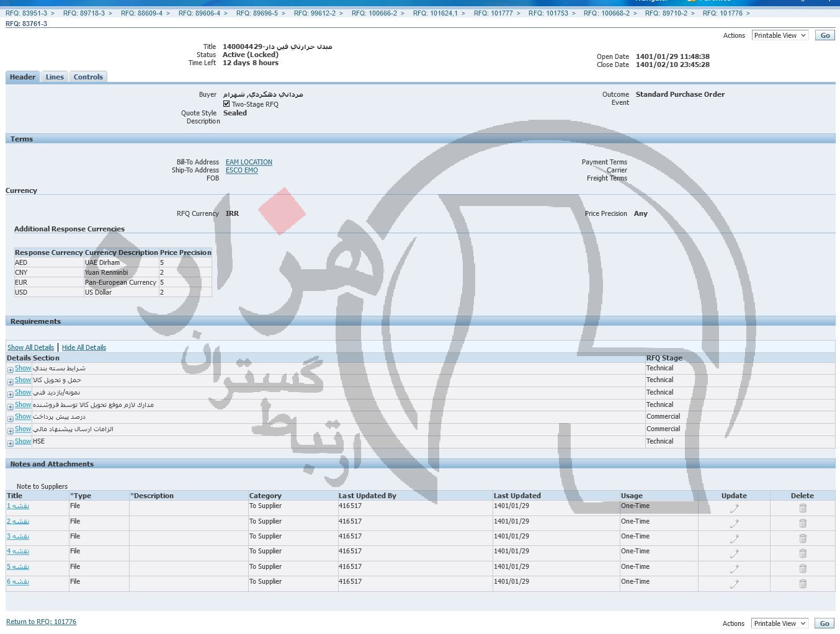This screenshot has width=840, height=634.
Task: Edit attachment نقشه 5 via pencil icon
Action: (x=734, y=569)
